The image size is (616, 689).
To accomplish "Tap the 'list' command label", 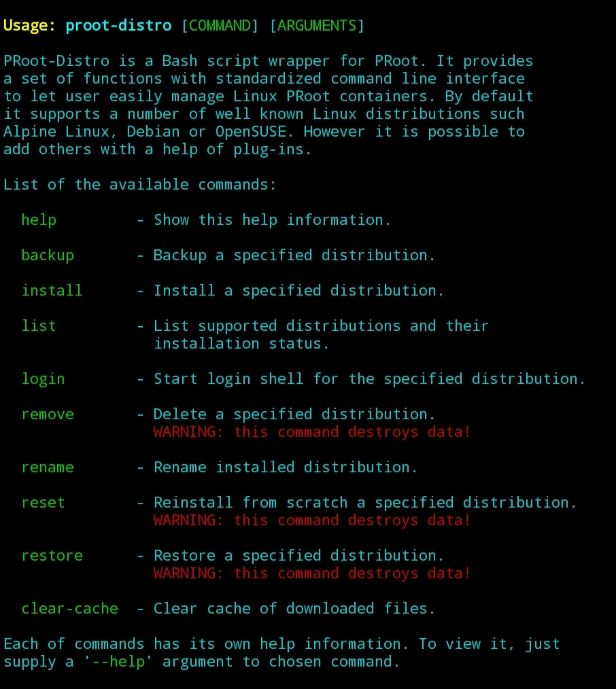I will [x=39, y=325].
